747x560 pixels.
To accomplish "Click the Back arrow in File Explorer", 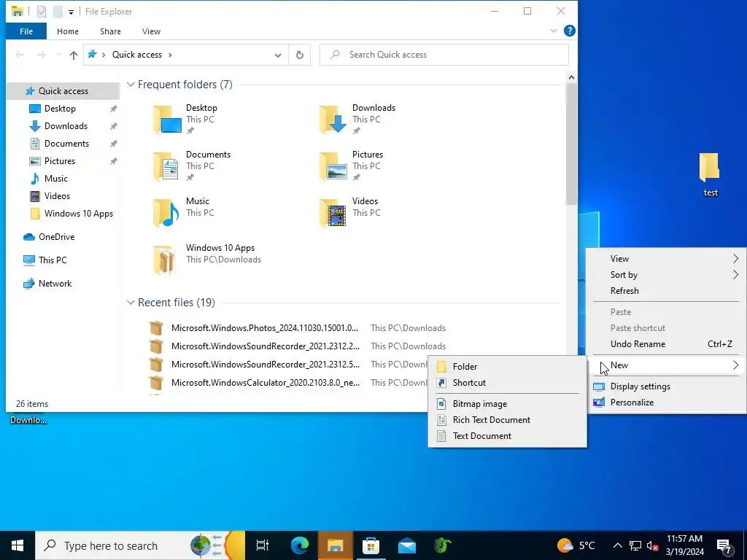I will click(20, 55).
